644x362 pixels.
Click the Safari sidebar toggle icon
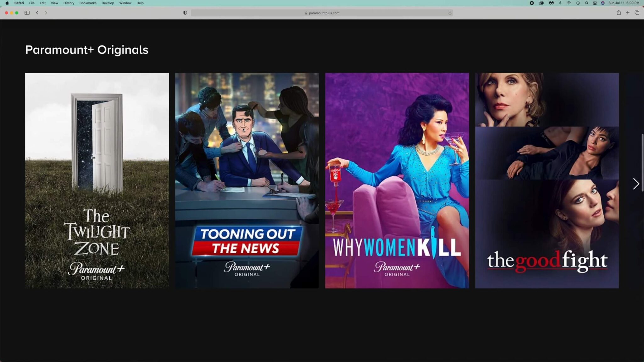tap(27, 13)
